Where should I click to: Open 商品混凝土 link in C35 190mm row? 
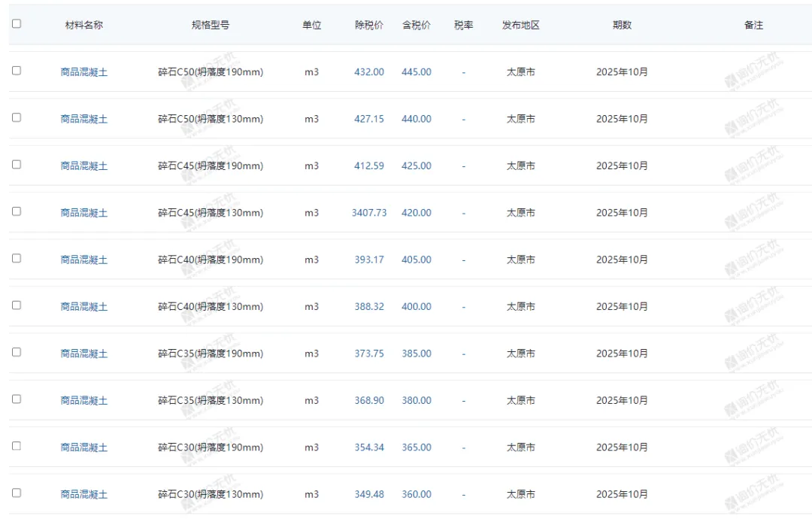coord(84,354)
